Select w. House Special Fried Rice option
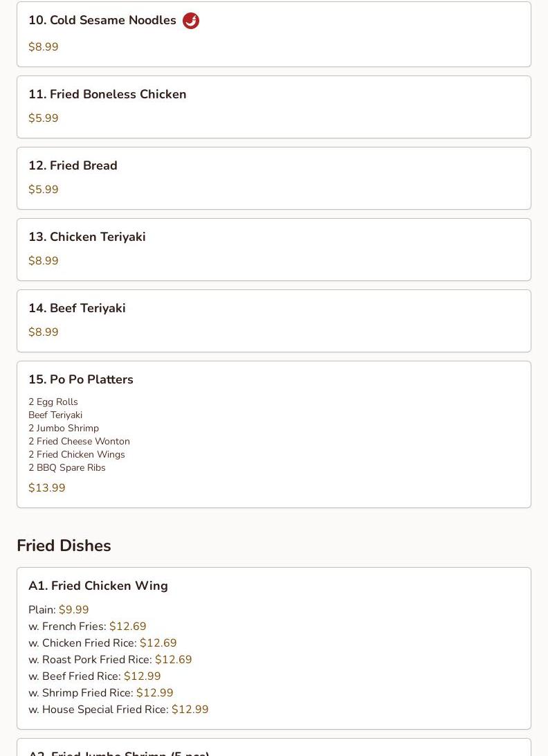This screenshot has width=548, height=756. [x=118, y=709]
